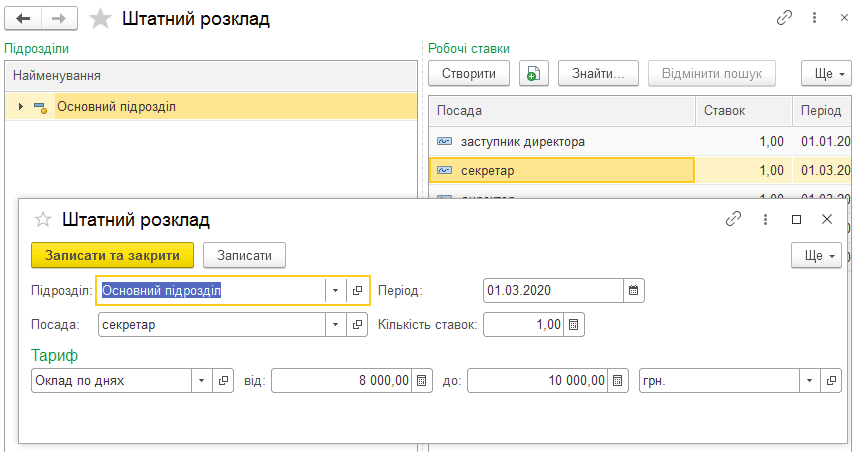Screen dimensions: 859x452
Task: Open calculator for Кількість ставок field
Action: [574, 324]
